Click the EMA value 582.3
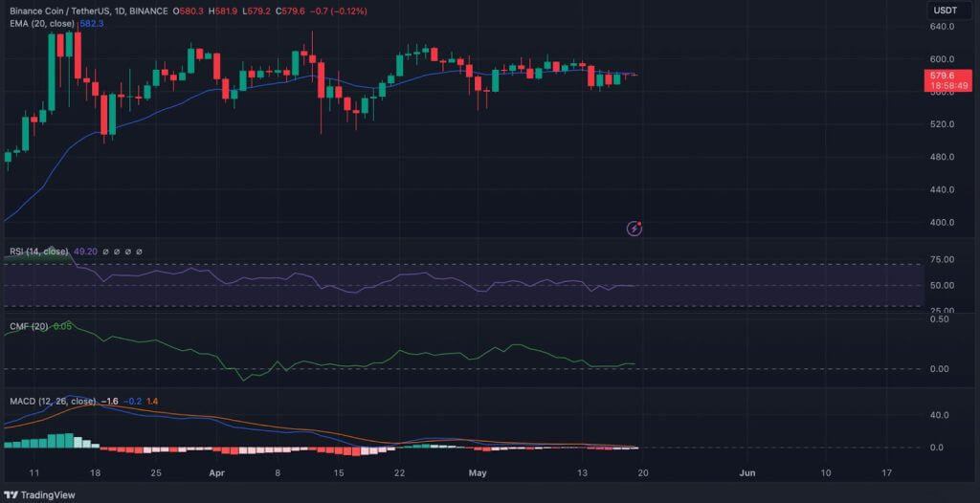 pos(92,23)
